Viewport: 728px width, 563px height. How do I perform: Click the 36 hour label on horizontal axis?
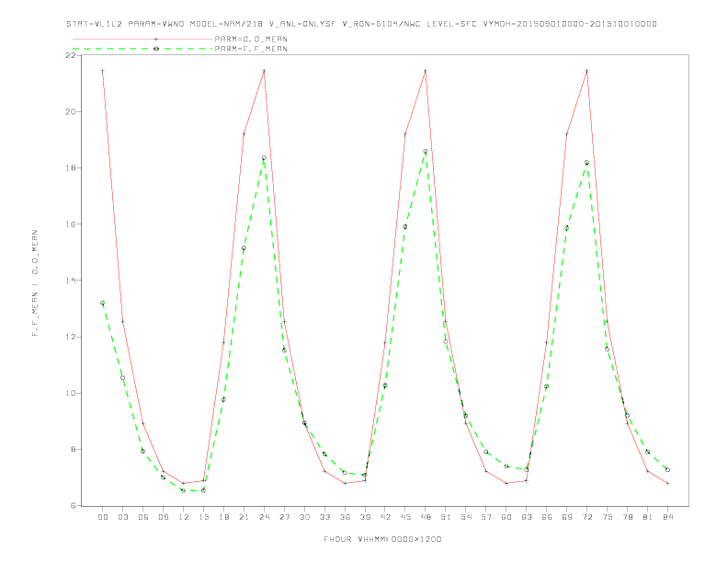tap(345, 517)
